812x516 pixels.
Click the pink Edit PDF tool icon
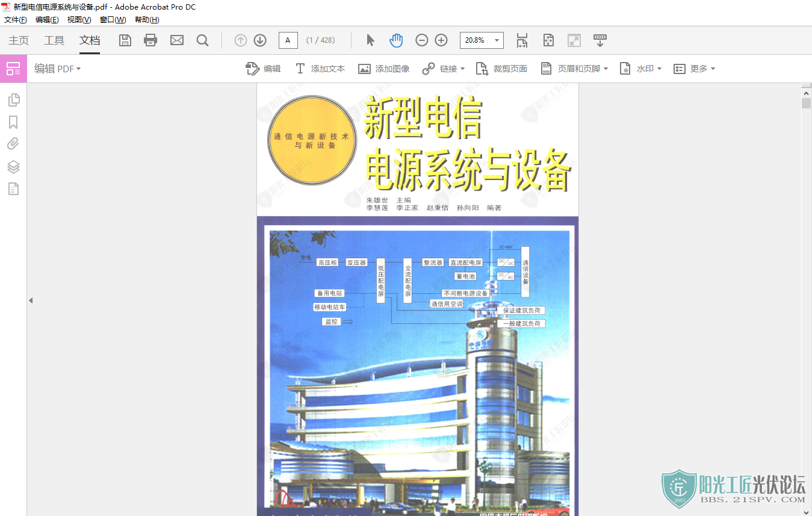pyautogui.click(x=13, y=69)
